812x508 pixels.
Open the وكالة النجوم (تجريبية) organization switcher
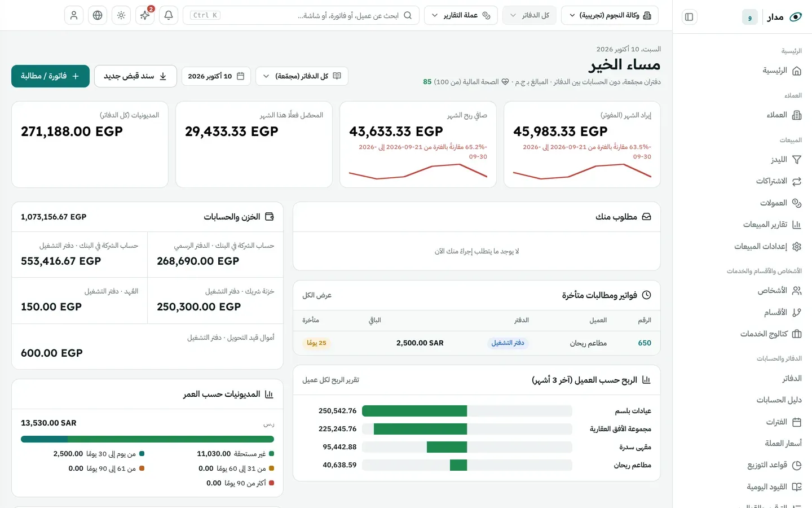click(x=610, y=15)
